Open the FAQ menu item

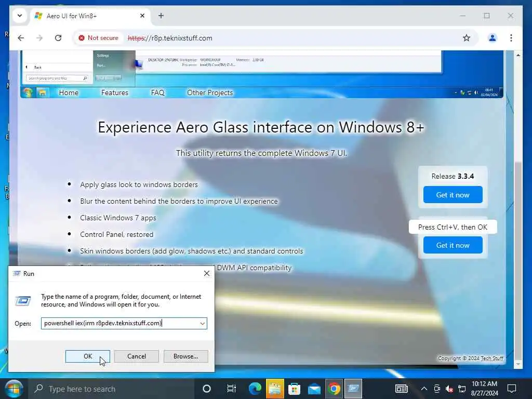click(x=157, y=92)
